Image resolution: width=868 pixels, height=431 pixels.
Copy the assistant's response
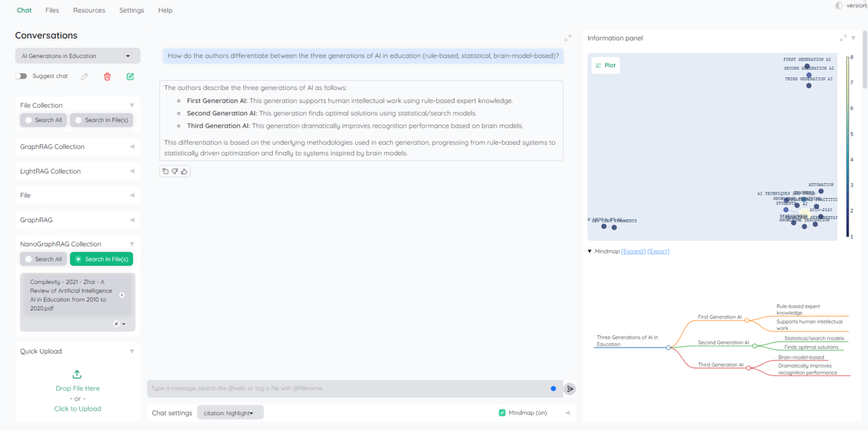pyautogui.click(x=165, y=171)
